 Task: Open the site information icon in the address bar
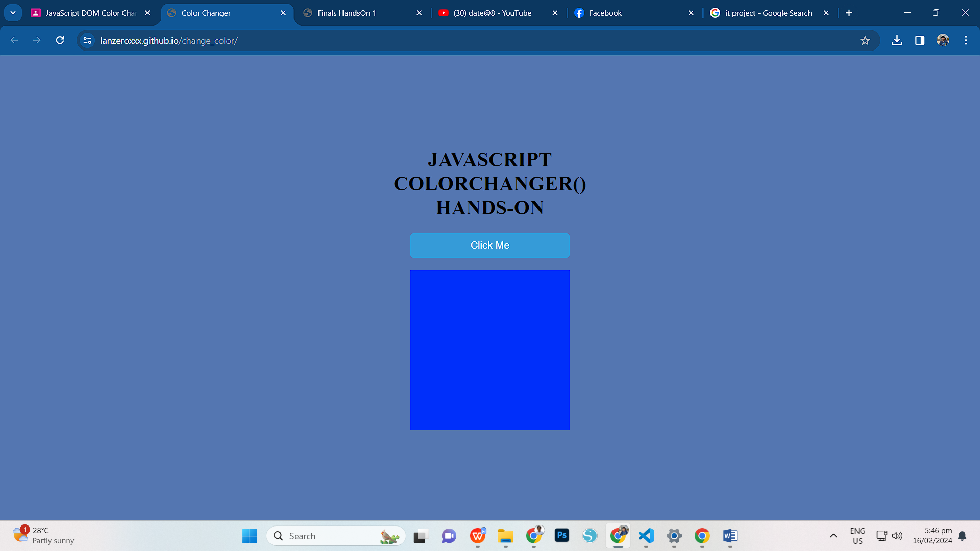87,40
